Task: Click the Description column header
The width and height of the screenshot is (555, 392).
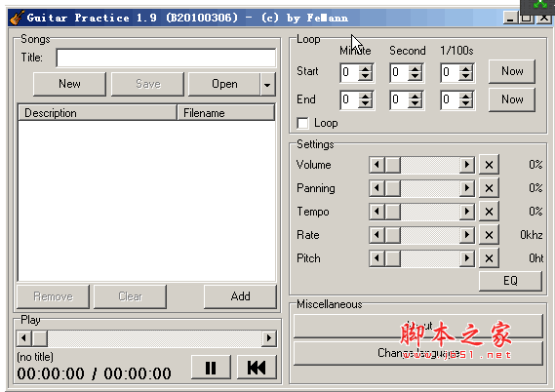Action: pyautogui.click(x=98, y=113)
